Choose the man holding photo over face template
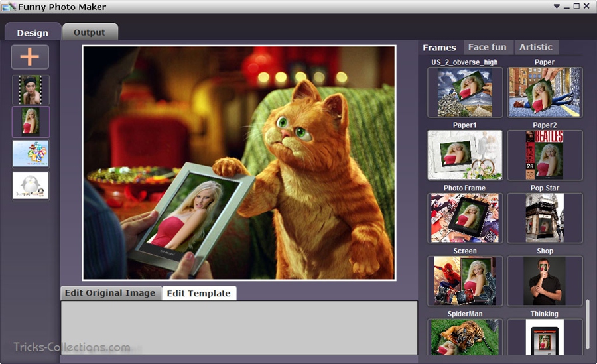597x364 pixels. point(545,281)
